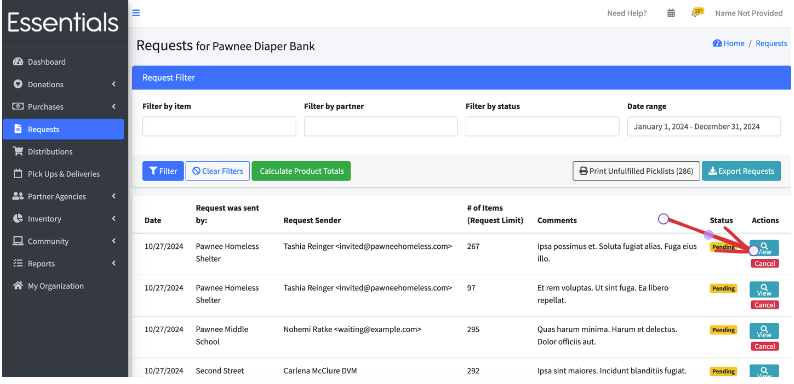Expand the Purchases submenu chevron
Viewport: 794px width, 384px height.
coord(113,106)
